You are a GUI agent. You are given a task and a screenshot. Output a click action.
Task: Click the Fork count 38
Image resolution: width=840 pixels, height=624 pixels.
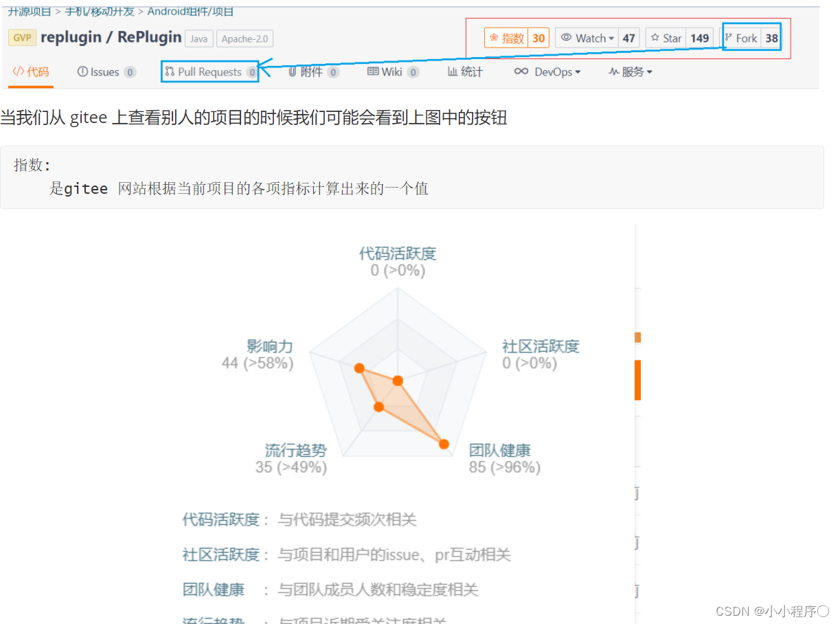pyautogui.click(x=772, y=38)
